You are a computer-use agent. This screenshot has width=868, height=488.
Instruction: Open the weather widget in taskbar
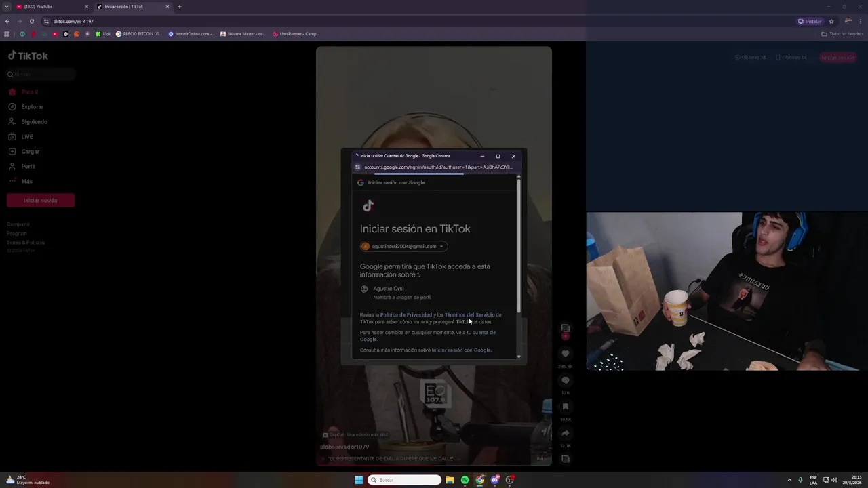pyautogui.click(x=28, y=480)
